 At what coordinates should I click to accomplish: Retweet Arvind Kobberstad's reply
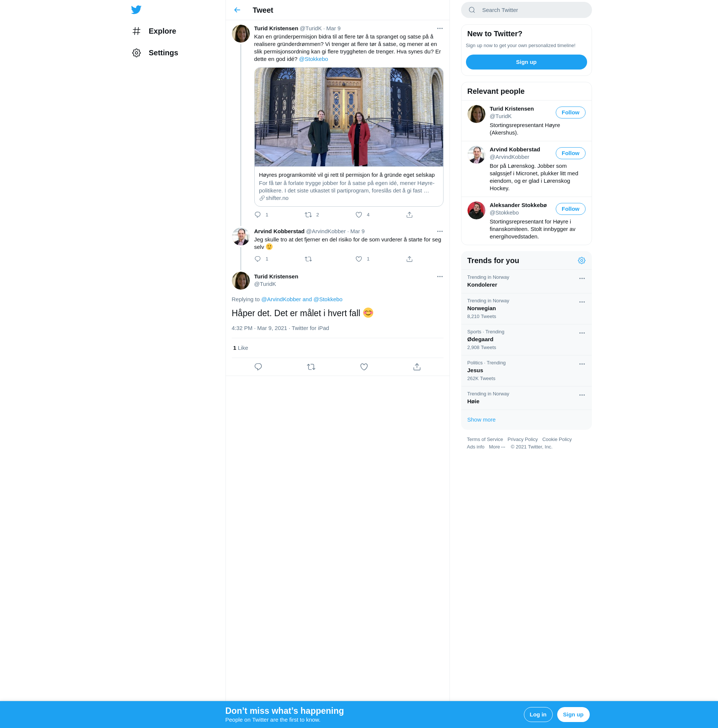[308, 259]
